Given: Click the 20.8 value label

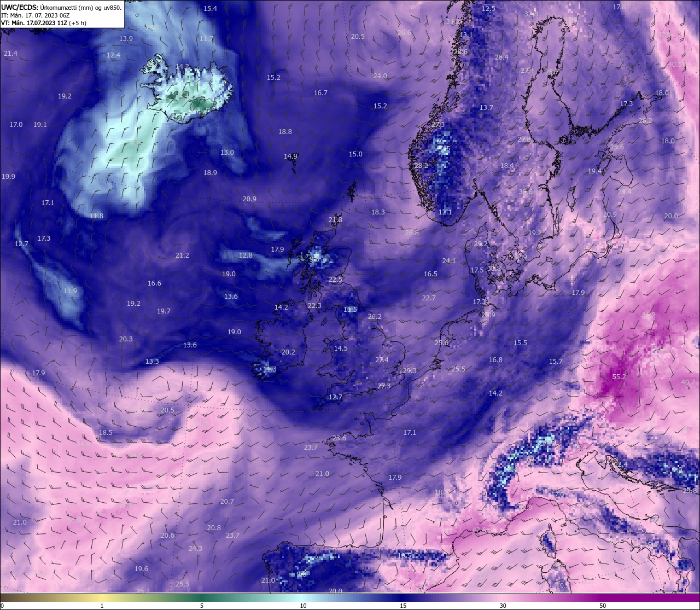Looking at the screenshot, I should (x=214, y=528).
